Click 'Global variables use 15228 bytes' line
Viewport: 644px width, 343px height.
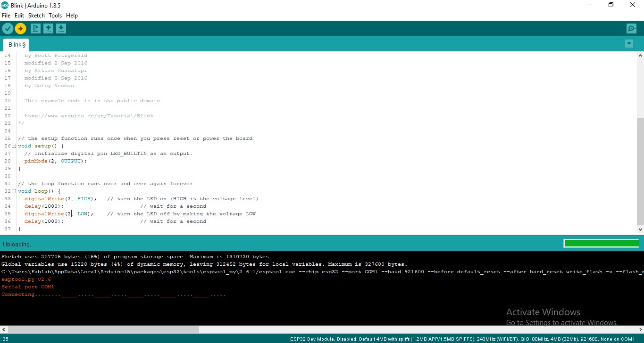204,264
